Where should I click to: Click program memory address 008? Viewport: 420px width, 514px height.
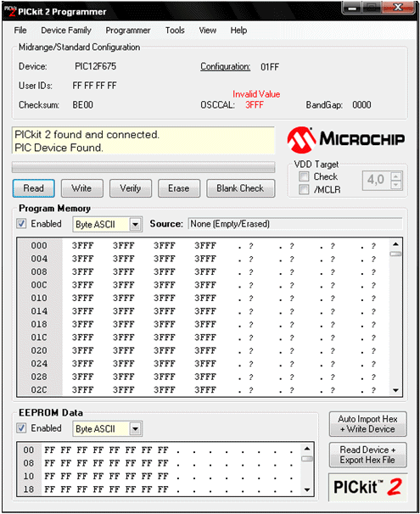pos(39,271)
